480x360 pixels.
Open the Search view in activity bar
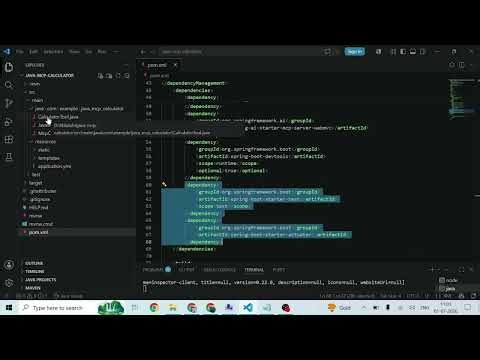[x=9, y=85]
